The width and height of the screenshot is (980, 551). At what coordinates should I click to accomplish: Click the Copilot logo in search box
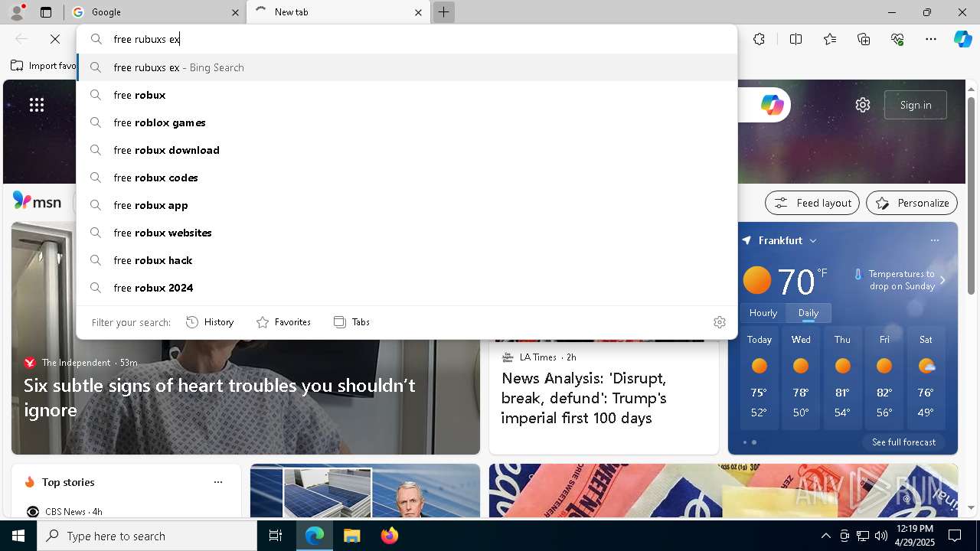click(x=772, y=105)
